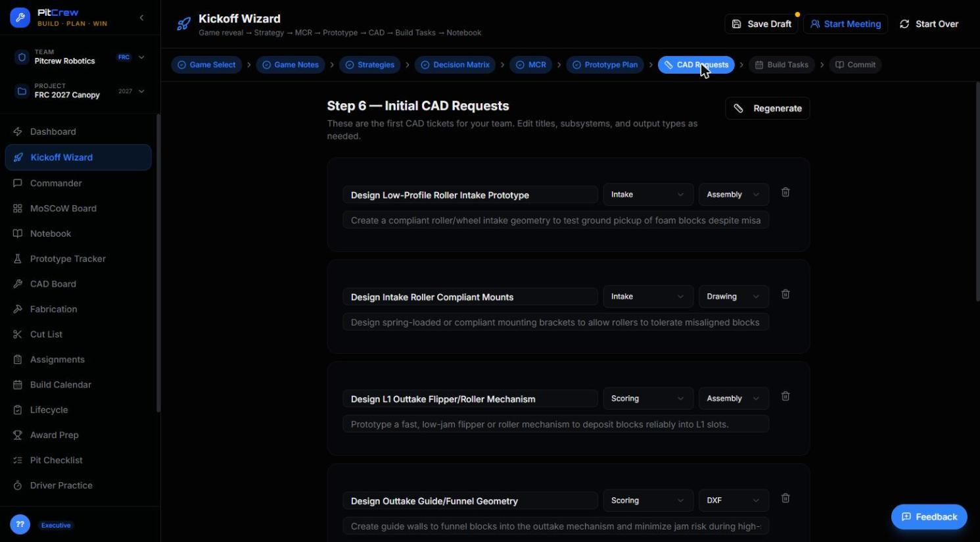The width and height of the screenshot is (980, 542).
Task: Open Build Calendar in sidebar
Action: (x=78, y=385)
